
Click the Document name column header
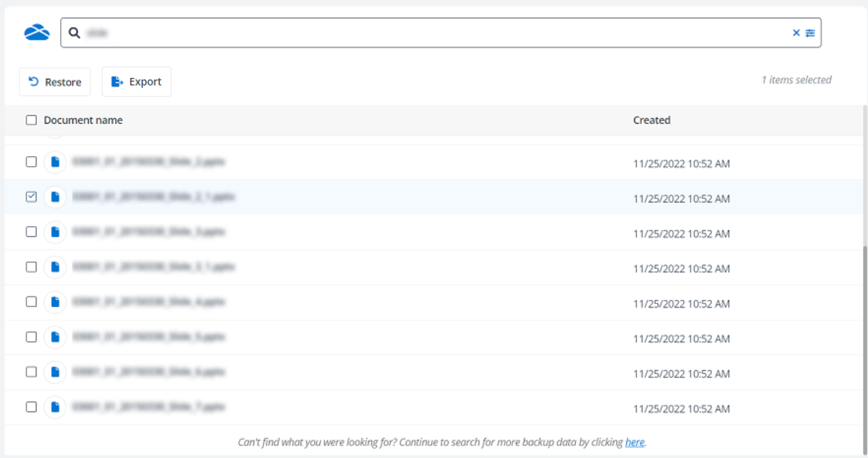click(82, 120)
